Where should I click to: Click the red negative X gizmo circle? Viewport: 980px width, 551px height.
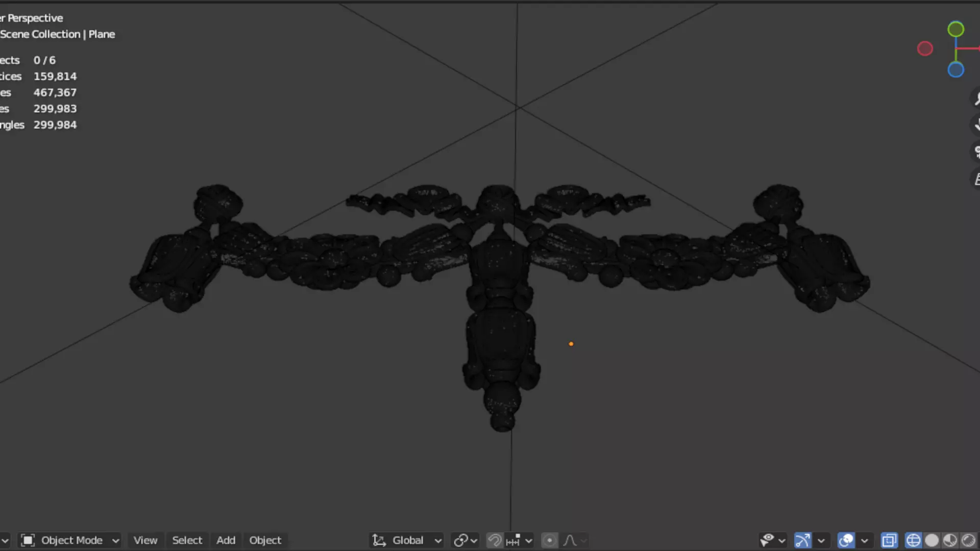[x=924, y=49]
